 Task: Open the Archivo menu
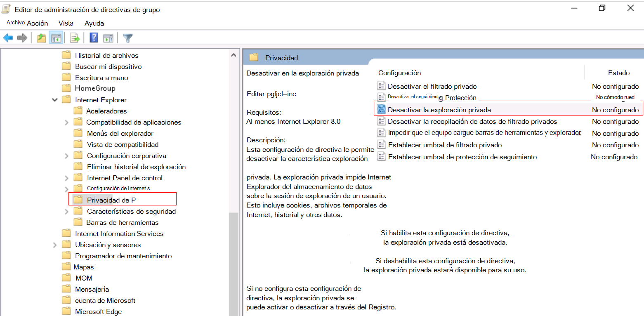(16, 23)
